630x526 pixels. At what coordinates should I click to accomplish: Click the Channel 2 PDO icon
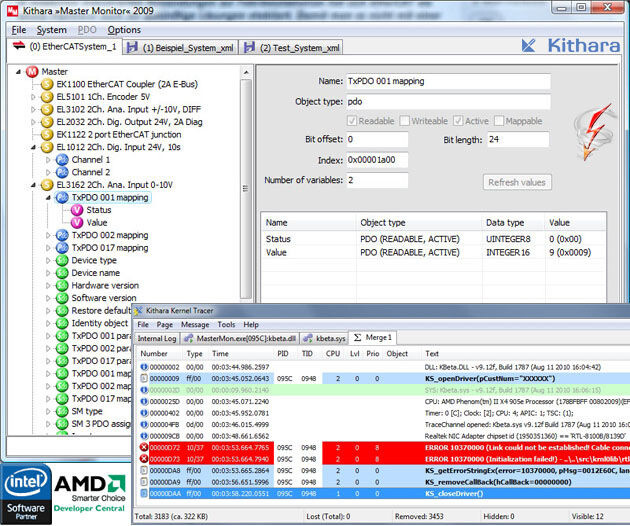62,172
